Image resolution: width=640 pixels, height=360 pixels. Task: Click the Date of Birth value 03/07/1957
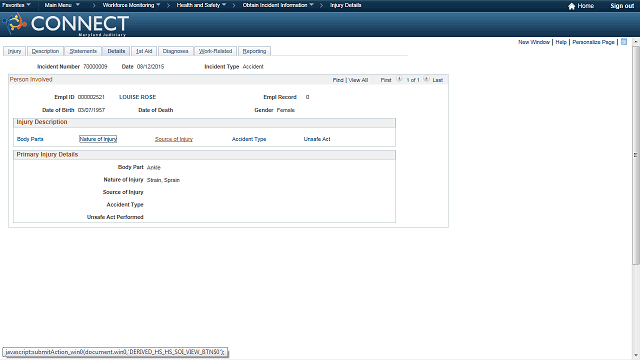coord(91,110)
